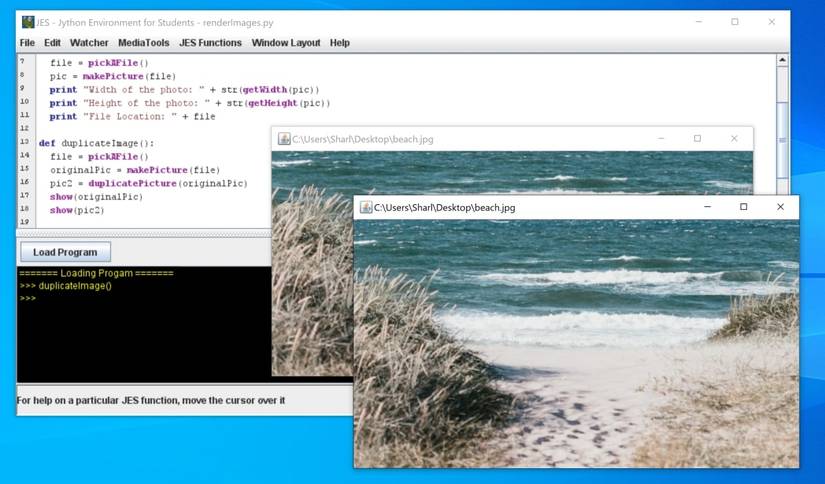Open the Watcher menu
This screenshot has width=825, height=484.
point(89,43)
